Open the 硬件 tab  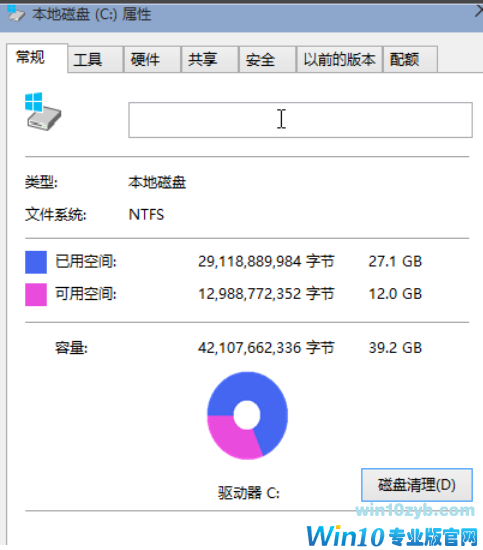152,59
